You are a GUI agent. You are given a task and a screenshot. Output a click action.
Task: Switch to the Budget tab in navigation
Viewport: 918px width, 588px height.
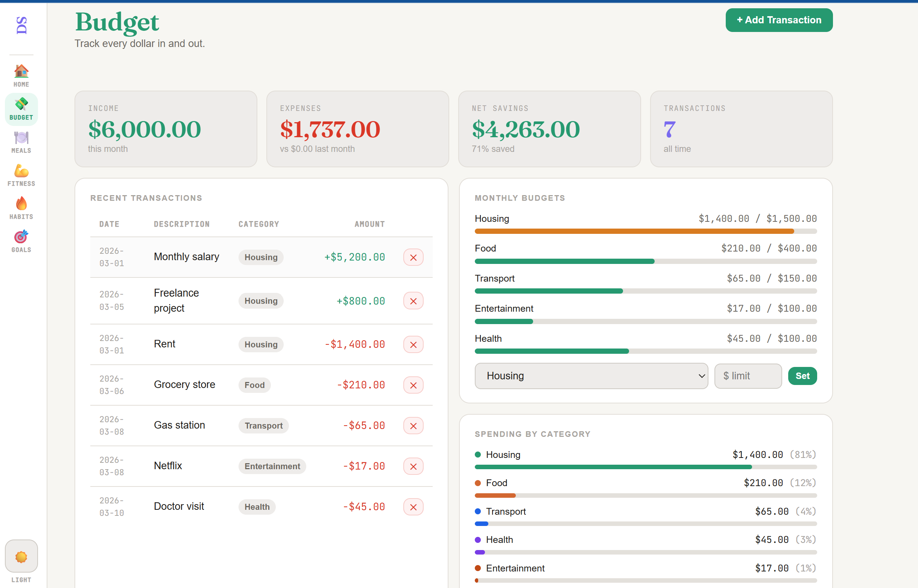[x=21, y=109]
